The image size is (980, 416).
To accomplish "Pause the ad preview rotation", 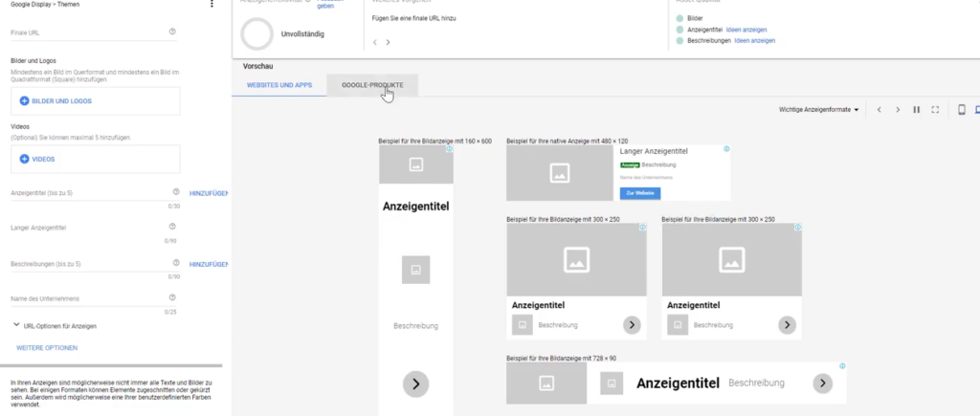I will [916, 110].
